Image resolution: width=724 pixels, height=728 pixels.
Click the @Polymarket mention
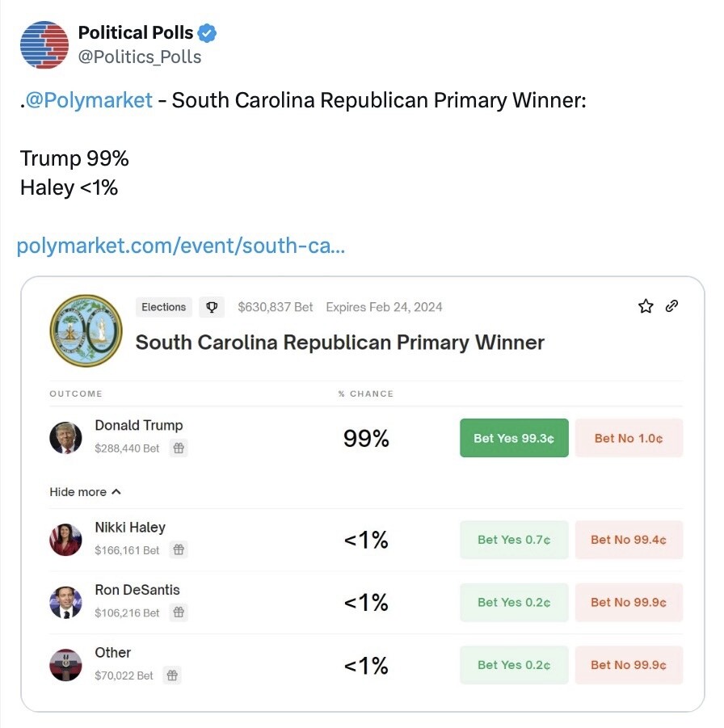(x=89, y=100)
